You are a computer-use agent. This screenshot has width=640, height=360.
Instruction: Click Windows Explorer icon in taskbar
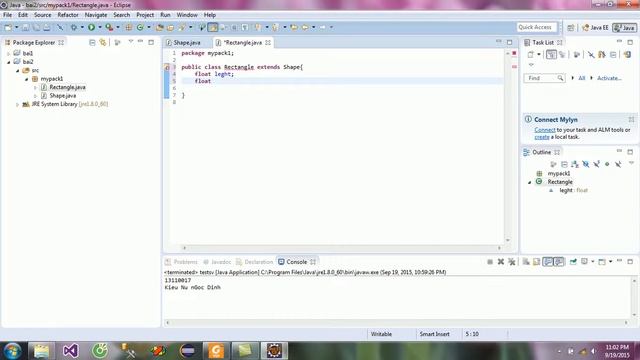pyautogui.click(x=41, y=351)
